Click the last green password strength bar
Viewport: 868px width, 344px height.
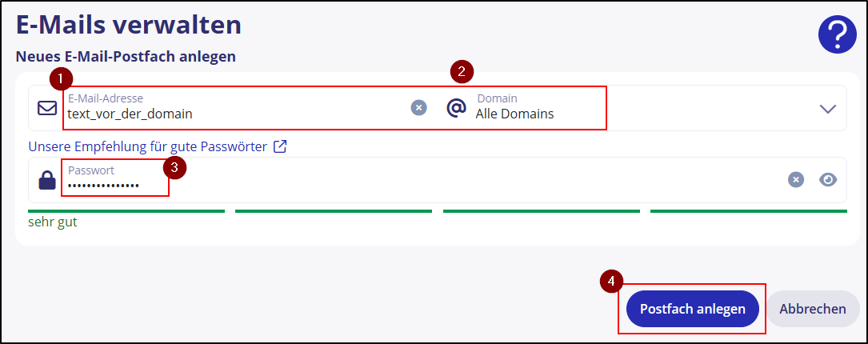[x=748, y=211]
